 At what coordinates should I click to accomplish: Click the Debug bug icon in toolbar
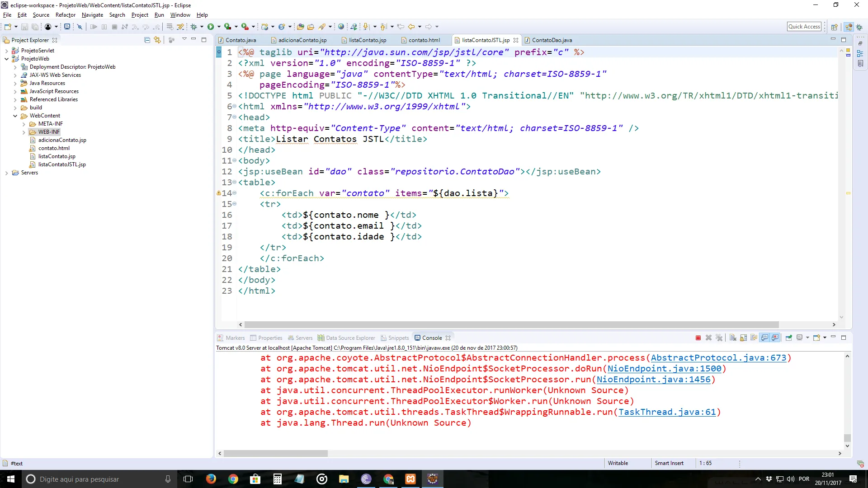pos(193,27)
